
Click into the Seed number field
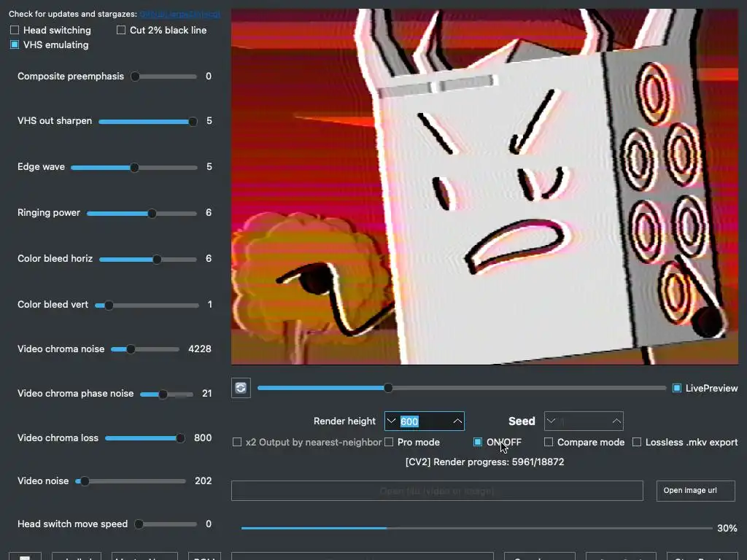pyautogui.click(x=584, y=421)
